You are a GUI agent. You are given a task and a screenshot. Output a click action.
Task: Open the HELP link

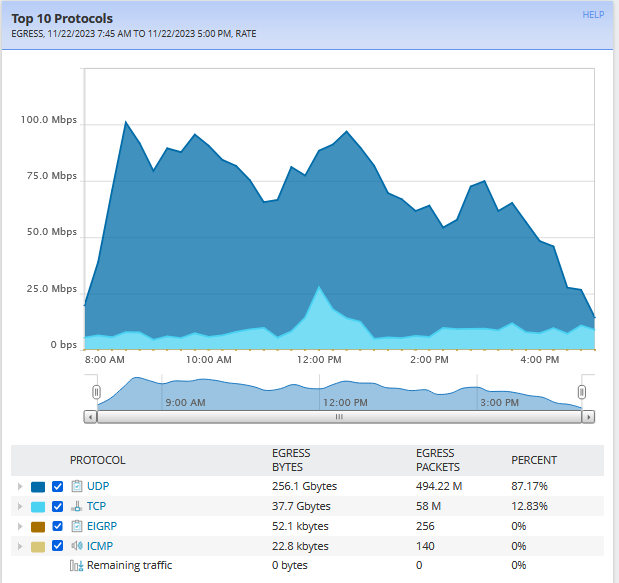pos(593,15)
